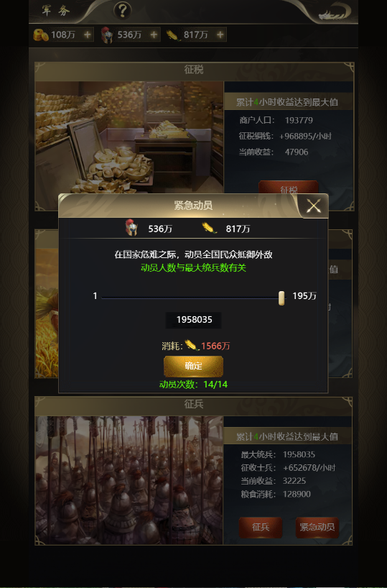Click the soldier helmet icon in top bar
The image size is (387, 588).
[x=107, y=35]
